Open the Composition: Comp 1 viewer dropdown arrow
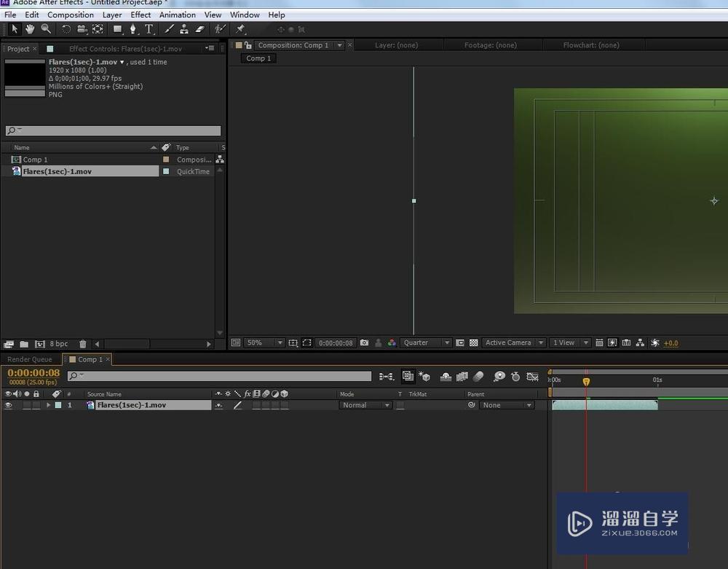This screenshot has height=569, width=728. 340,45
